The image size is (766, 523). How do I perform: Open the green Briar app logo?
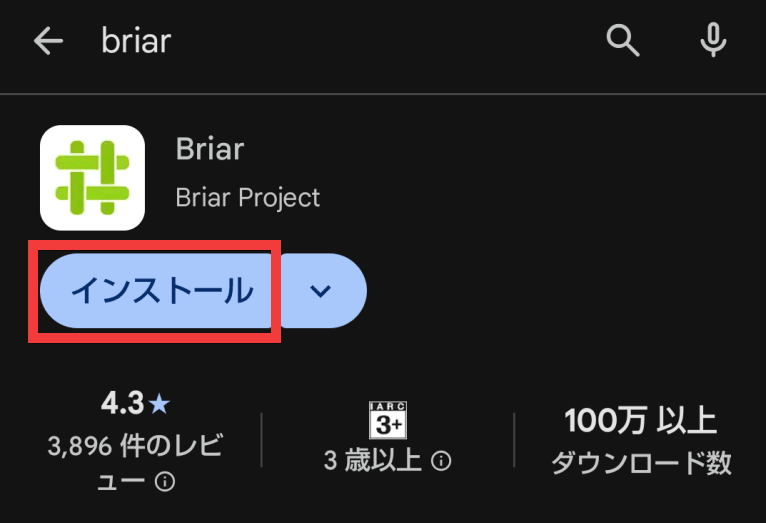tap(92, 177)
